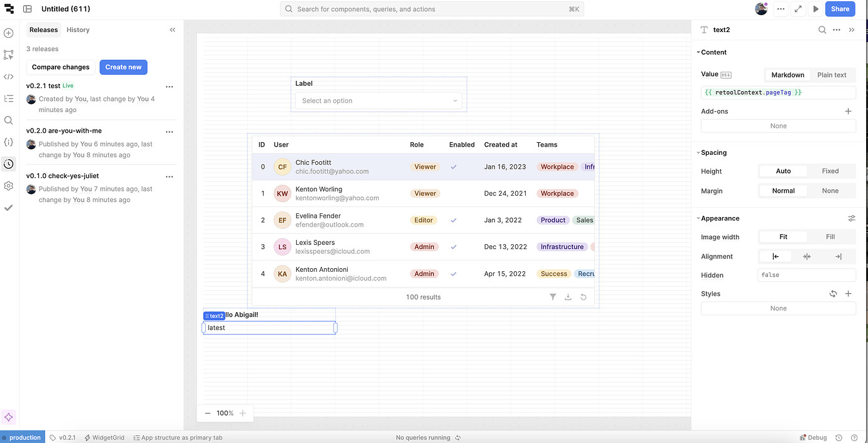The height and width of the screenshot is (443, 868).
Task: Set Margin to None
Action: (x=830, y=191)
